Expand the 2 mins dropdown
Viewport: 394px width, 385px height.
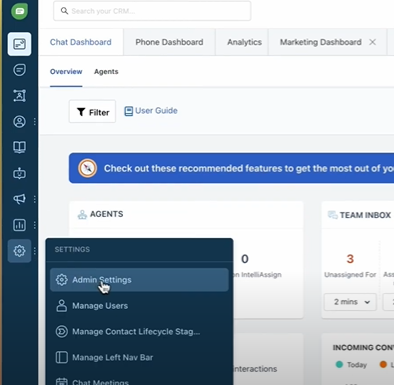pyautogui.click(x=350, y=302)
